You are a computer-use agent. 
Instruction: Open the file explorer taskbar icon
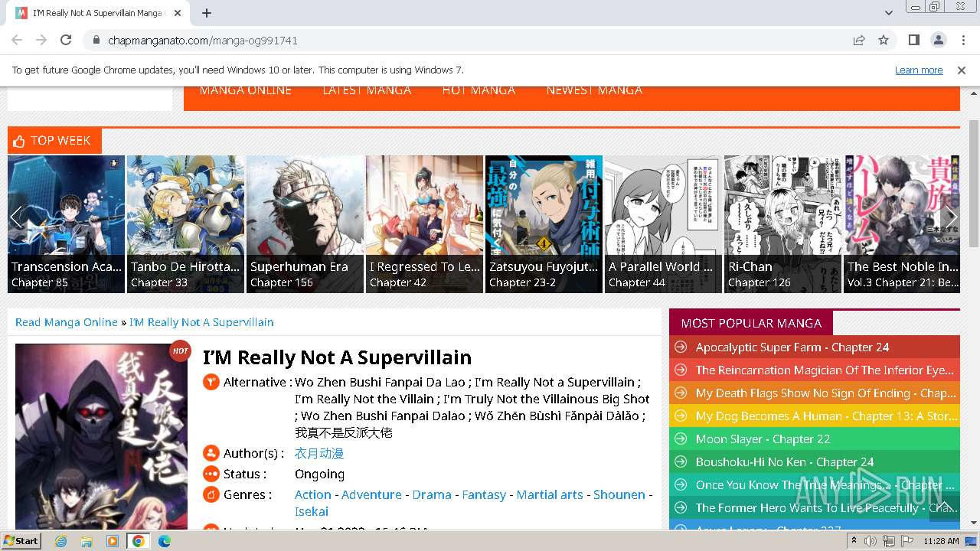(x=87, y=541)
